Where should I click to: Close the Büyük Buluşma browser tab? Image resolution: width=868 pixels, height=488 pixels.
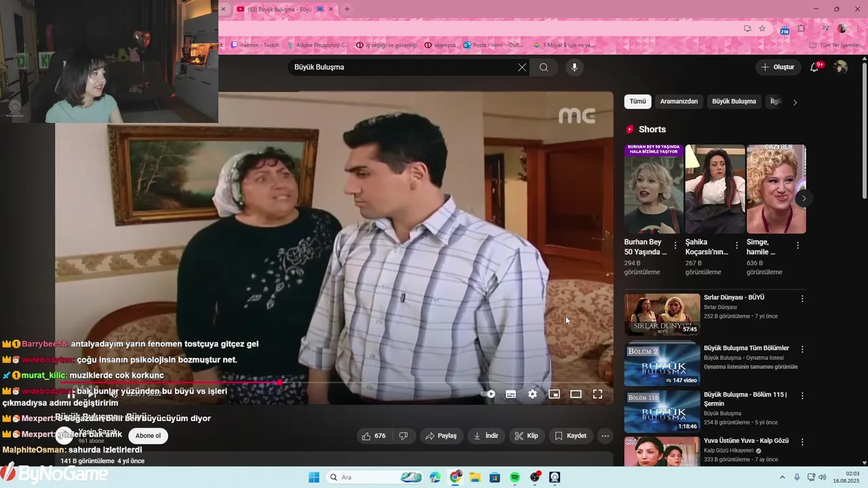pyautogui.click(x=331, y=9)
